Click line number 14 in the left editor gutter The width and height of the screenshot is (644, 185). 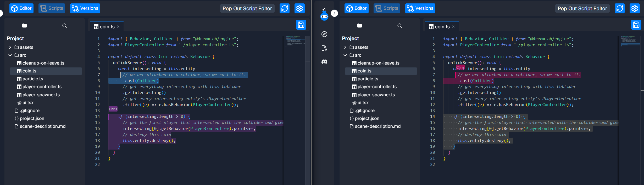(97, 116)
